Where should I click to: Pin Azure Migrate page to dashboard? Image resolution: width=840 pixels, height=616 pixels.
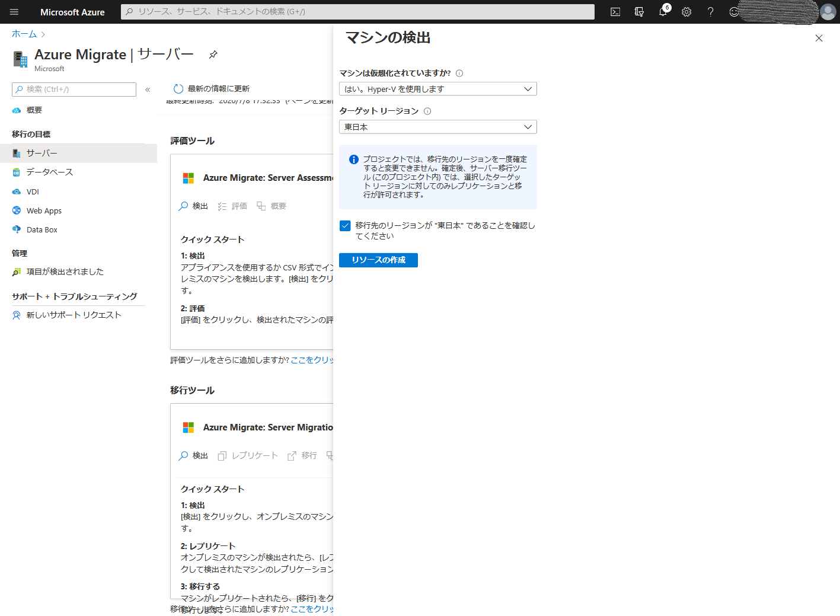[213, 55]
